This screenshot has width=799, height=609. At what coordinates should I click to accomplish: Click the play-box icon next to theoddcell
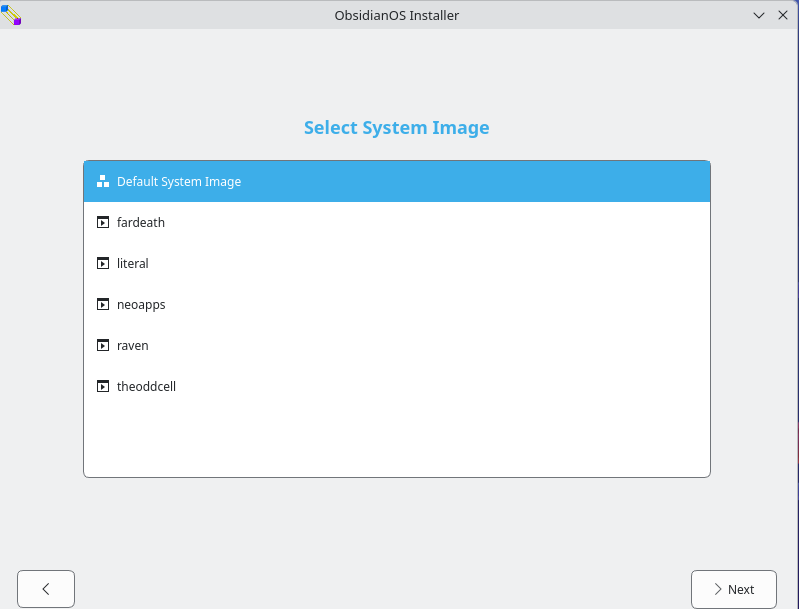coord(103,386)
